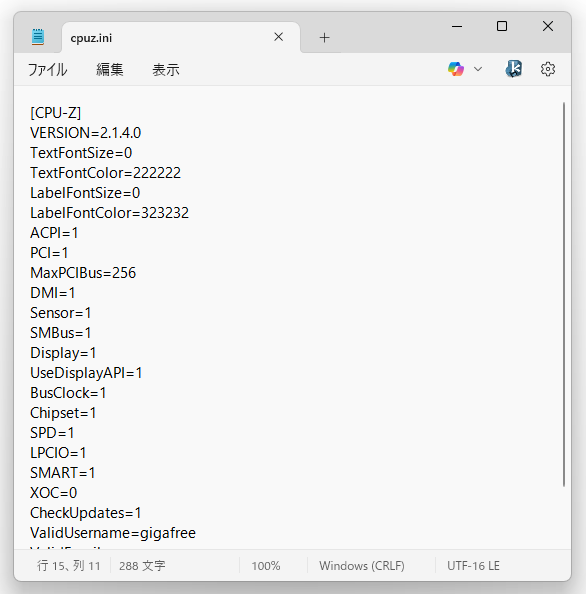Screen dimensions: 586x594
Task: Close the cpuz.ini tab
Action: pyautogui.click(x=279, y=37)
